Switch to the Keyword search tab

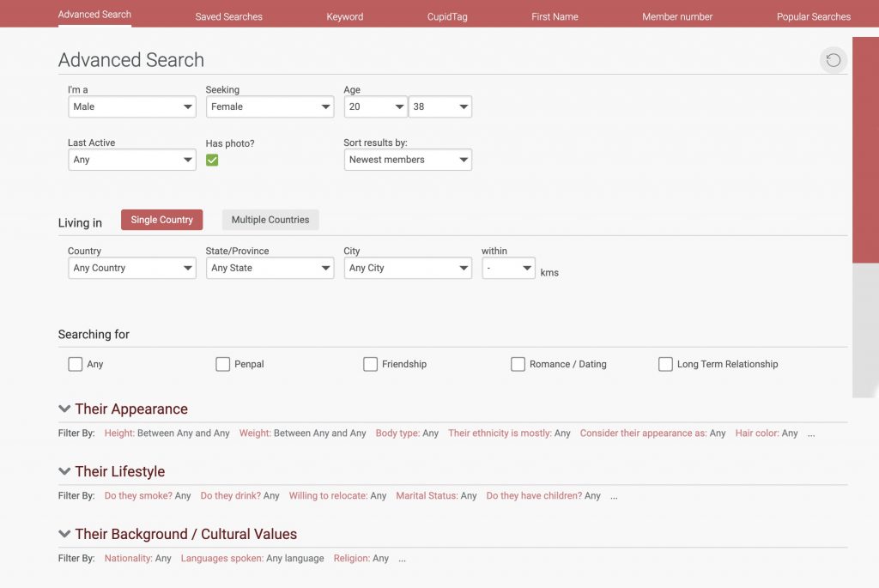[345, 17]
